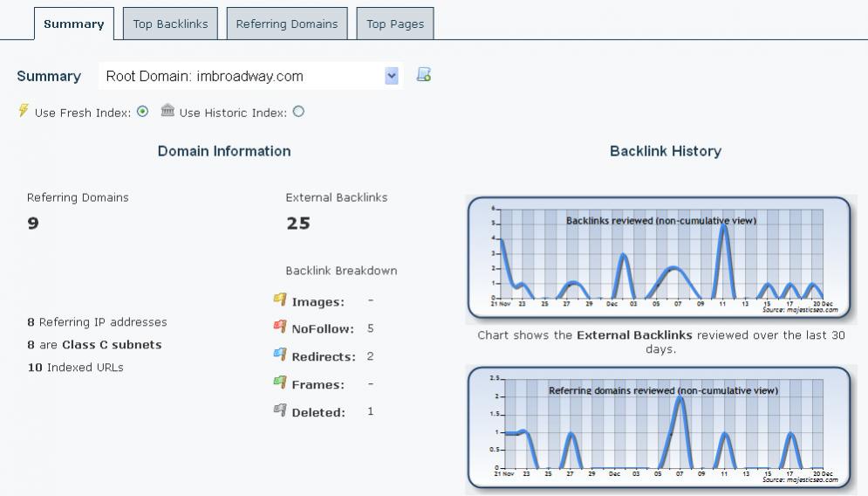Select the Summary tab

[x=73, y=24]
